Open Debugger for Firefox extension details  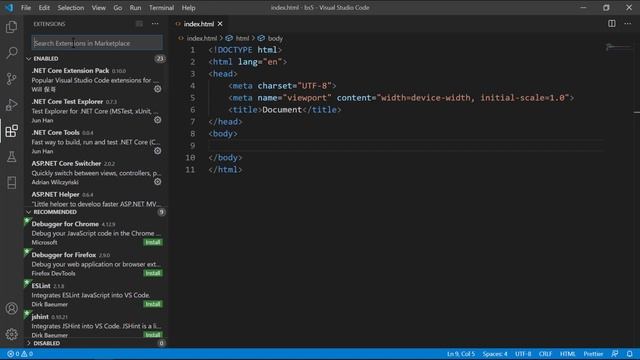click(96, 264)
